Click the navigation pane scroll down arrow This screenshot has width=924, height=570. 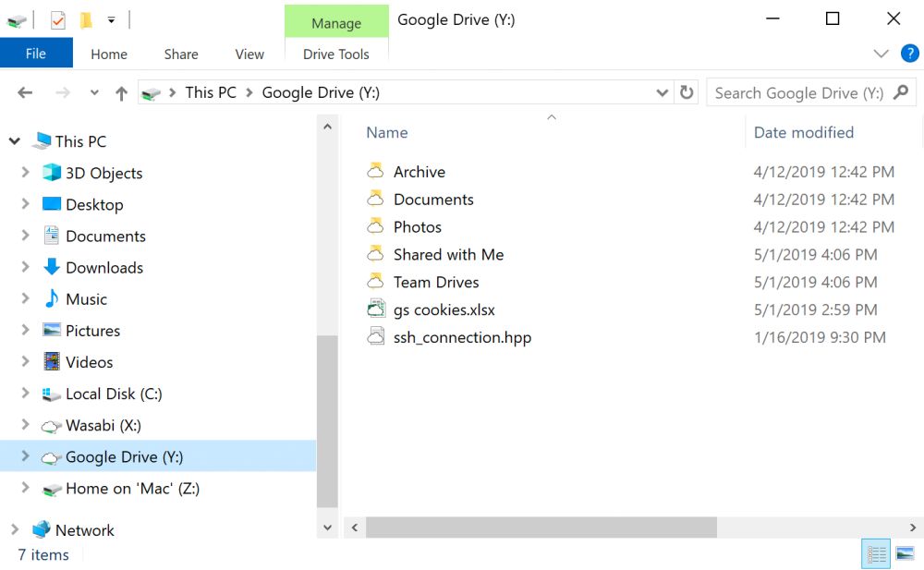[x=328, y=528]
